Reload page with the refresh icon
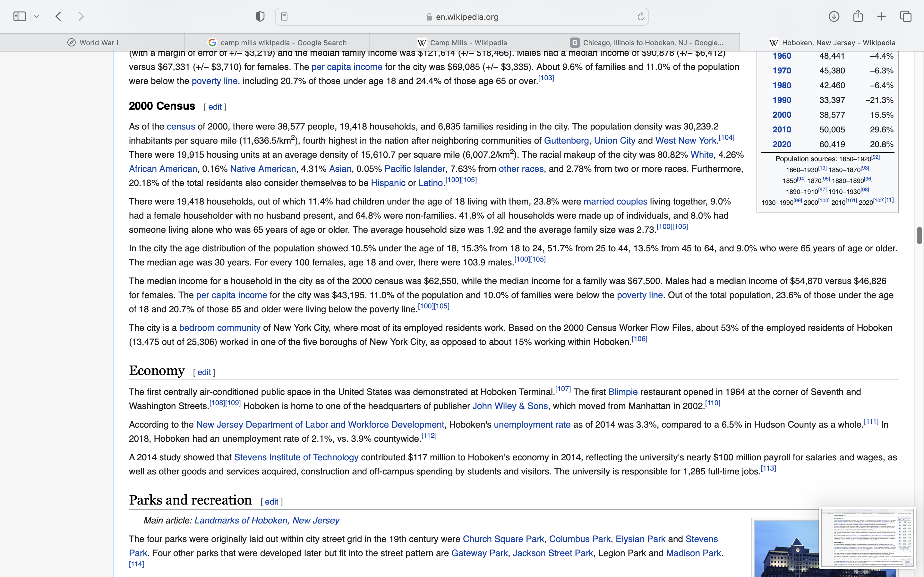Screen dimensions: 924x577 click(x=641, y=16)
